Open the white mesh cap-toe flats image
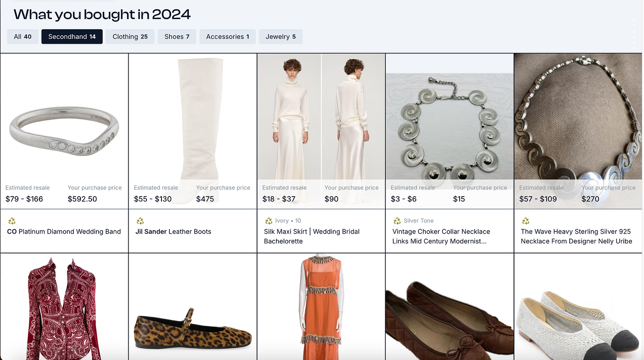Viewport: 644px width, 360px height. (x=578, y=307)
